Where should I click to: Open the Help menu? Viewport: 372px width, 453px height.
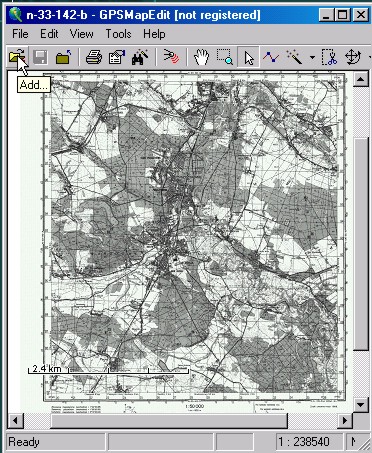(154, 34)
